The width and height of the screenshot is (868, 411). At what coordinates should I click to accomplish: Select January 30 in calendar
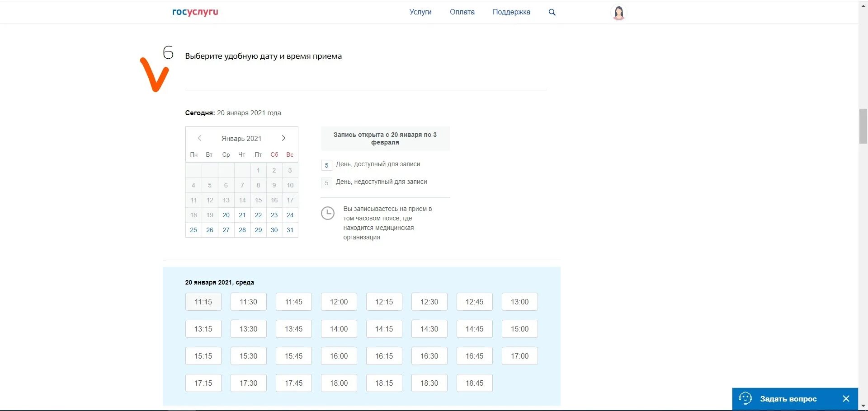[x=274, y=230]
